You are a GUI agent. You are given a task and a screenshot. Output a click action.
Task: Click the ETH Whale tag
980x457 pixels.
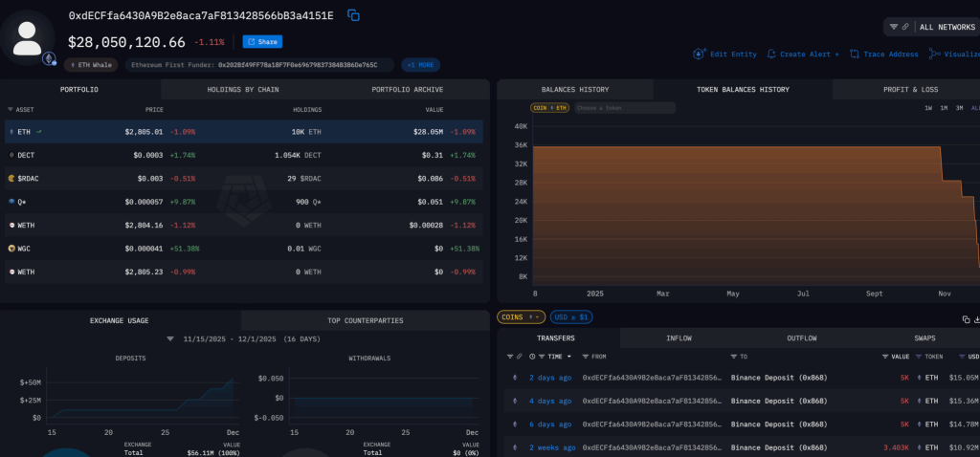(91, 65)
